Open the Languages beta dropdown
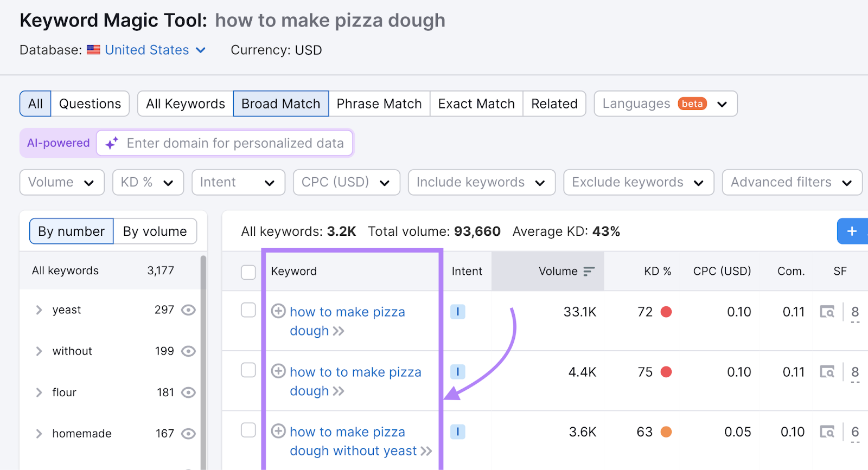Viewport: 868px width, 470px height. (665, 104)
